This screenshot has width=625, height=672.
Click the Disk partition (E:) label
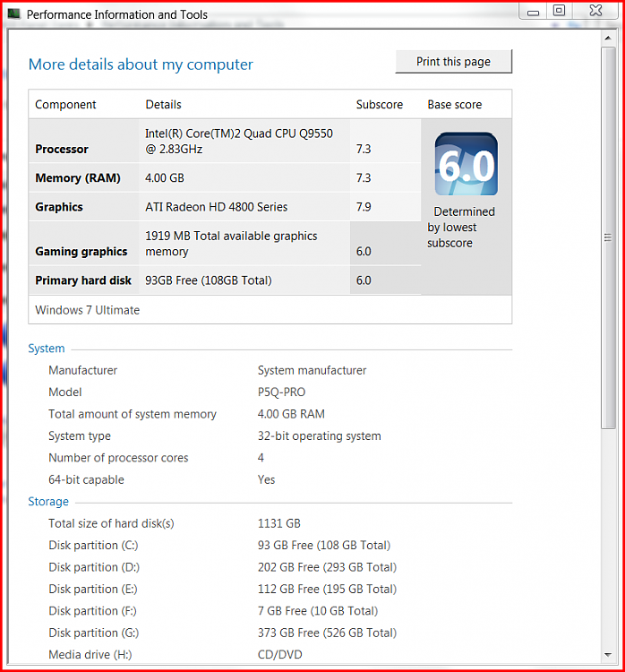click(93, 589)
